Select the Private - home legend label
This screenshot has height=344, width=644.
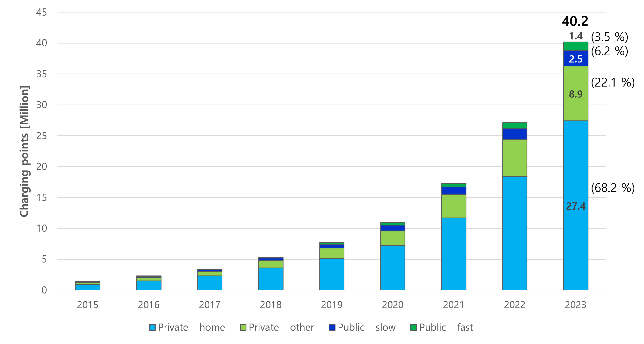pos(191,327)
